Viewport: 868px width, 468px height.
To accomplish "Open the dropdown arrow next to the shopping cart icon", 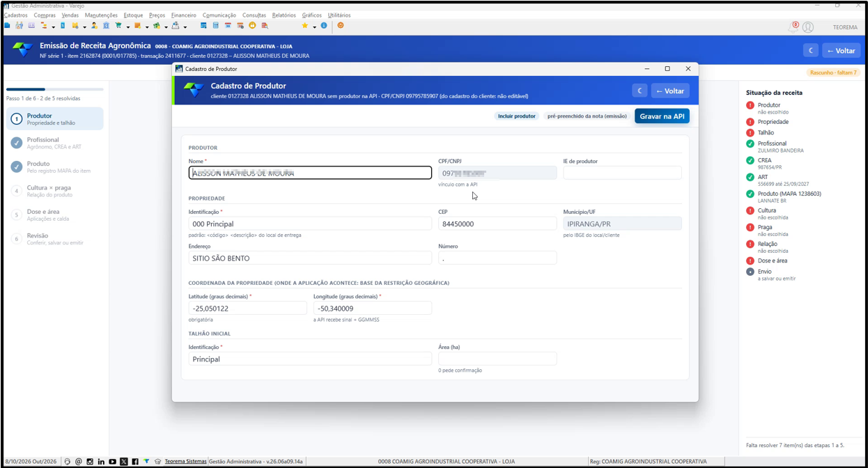I will (x=128, y=27).
